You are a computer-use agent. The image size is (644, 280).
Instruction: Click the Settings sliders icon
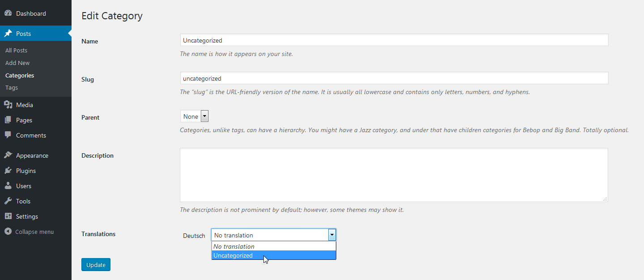point(8,216)
